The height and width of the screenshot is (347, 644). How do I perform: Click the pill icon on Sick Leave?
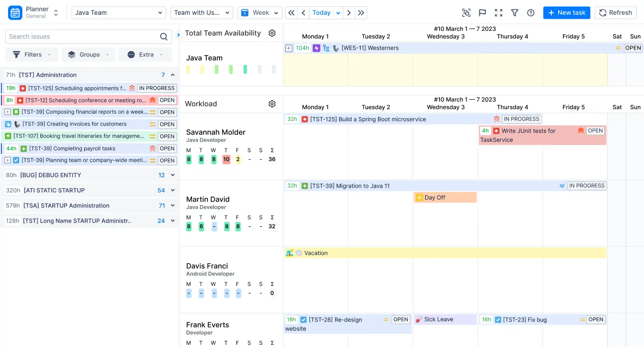click(x=419, y=319)
